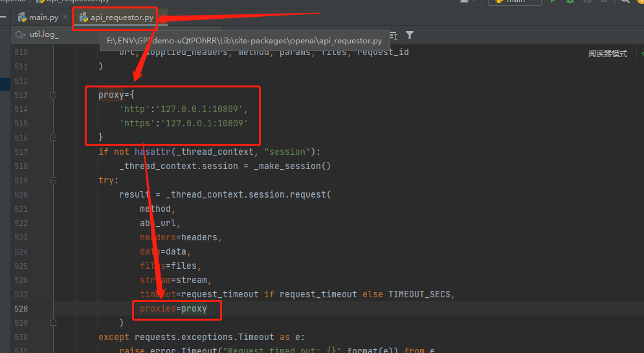Click the find filter funnel icon
This screenshot has height=353, width=644.
point(410,35)
